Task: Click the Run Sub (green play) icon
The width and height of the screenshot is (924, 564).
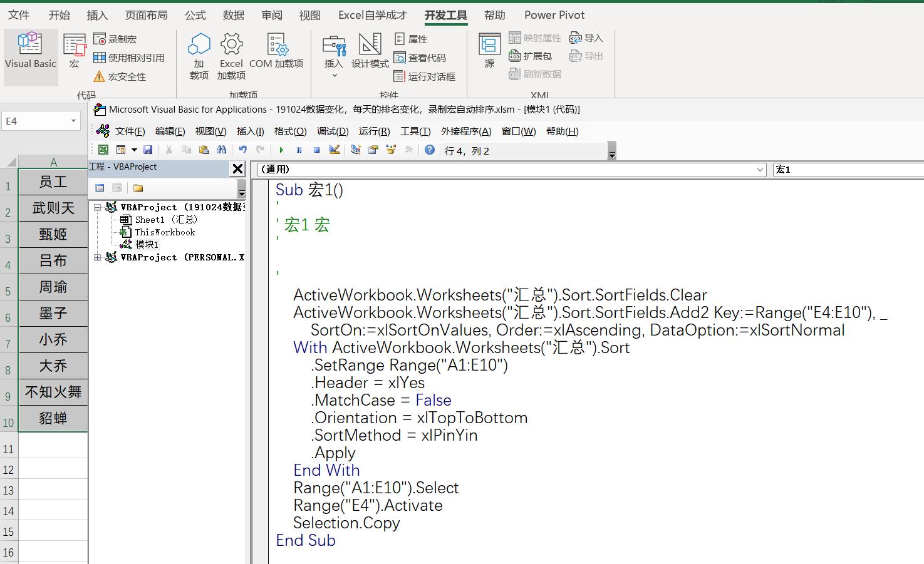Action: point(281,150)
